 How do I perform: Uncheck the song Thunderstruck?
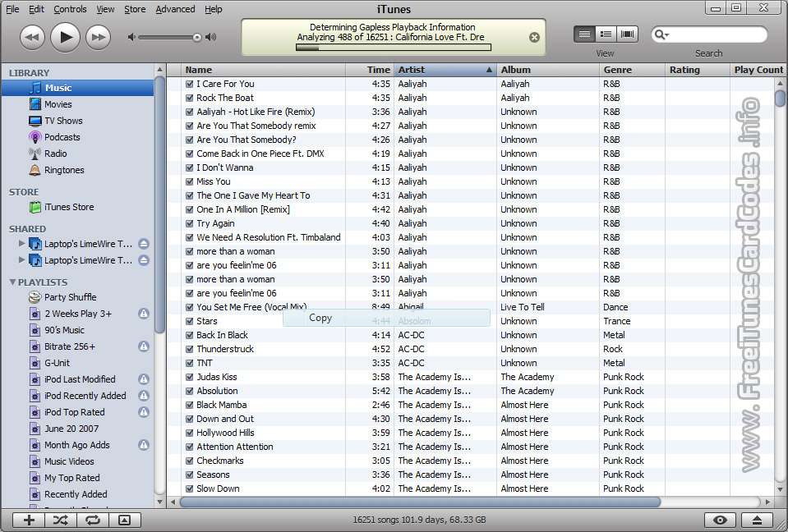(190, 349)
